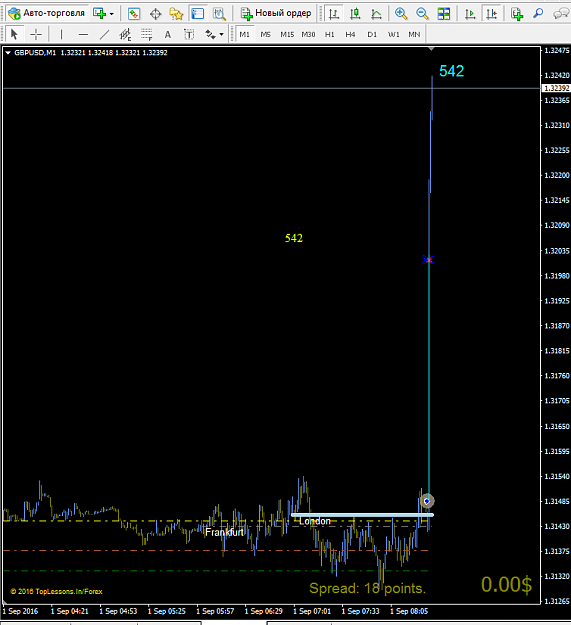The height and width of the screenshot is (625, 571).
Task: Switch to M1 timeframe
Action: tap(244, 35)
